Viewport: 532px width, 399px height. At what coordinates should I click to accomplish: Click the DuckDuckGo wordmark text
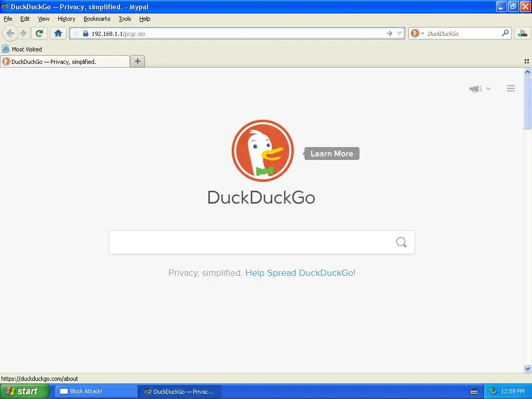pos(261,197)
